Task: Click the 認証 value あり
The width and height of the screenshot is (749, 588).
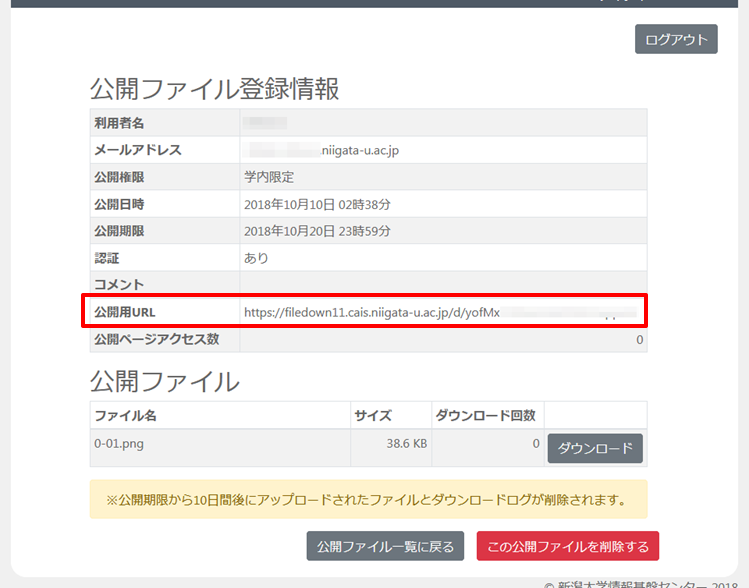Action: coord(256,258)
